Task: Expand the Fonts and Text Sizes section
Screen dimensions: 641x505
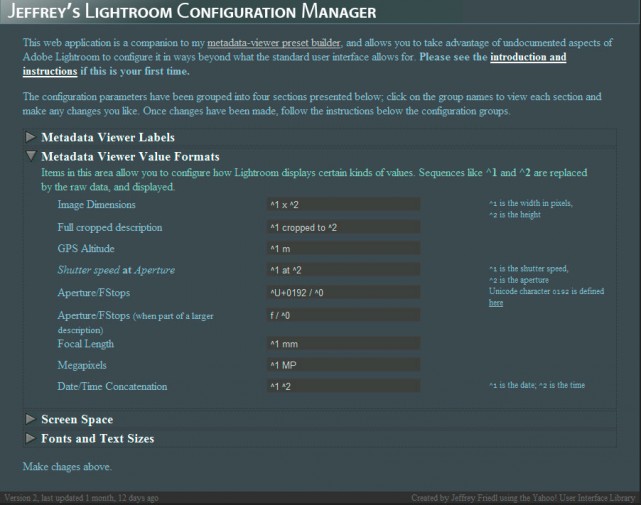Action: (31, 438)
